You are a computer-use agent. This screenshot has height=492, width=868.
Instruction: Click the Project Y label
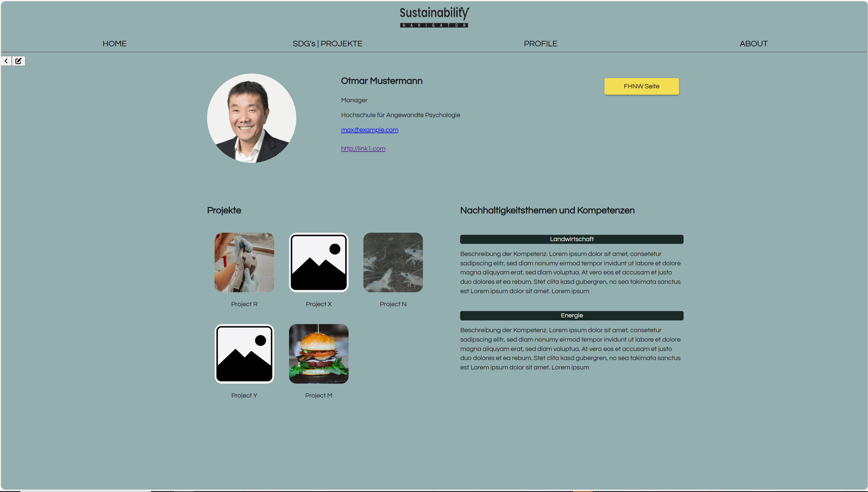point(244,395)
